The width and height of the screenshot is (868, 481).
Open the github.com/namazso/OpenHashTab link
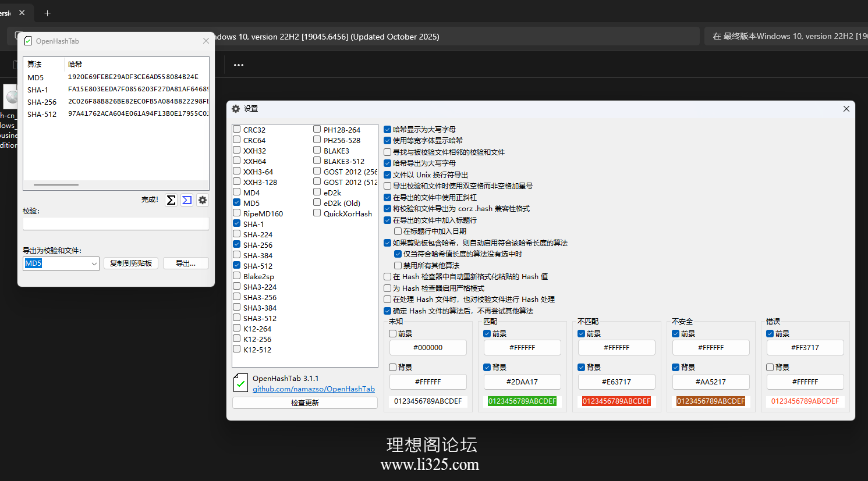tap(314, 389)
